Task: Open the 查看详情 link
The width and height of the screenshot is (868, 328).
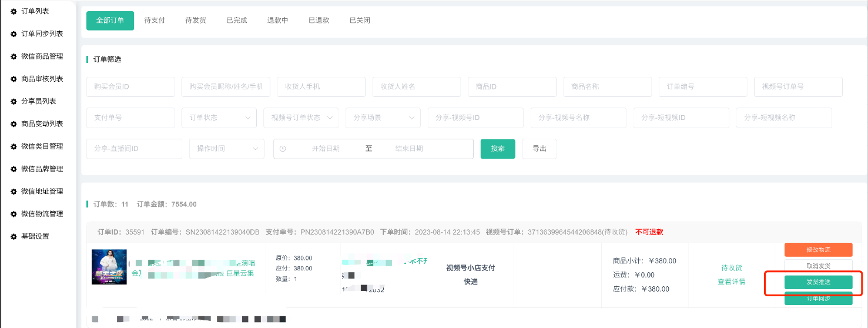Action: [731, 282]
